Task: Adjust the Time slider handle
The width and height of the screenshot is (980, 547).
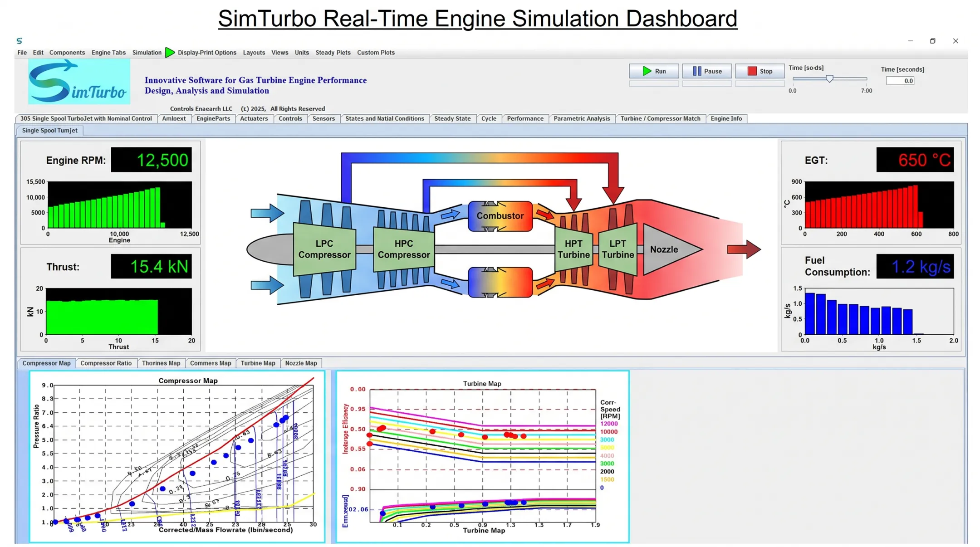Action: click(x=829, y=78)
